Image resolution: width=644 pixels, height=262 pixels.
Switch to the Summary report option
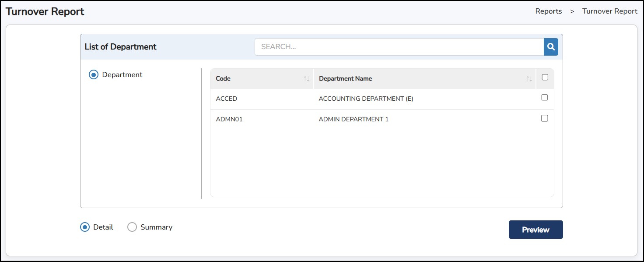(x=132, y=227)
